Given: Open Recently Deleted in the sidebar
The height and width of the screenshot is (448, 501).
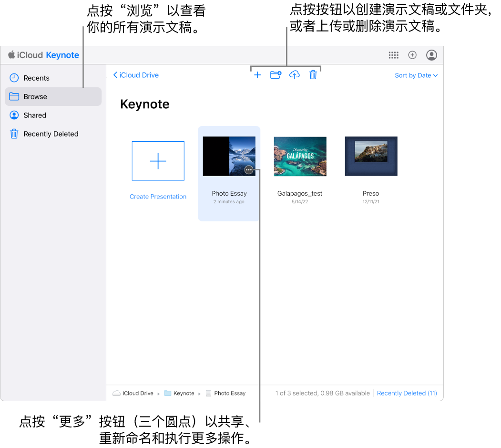Looking at the screenshot, I should pos(53,134).
